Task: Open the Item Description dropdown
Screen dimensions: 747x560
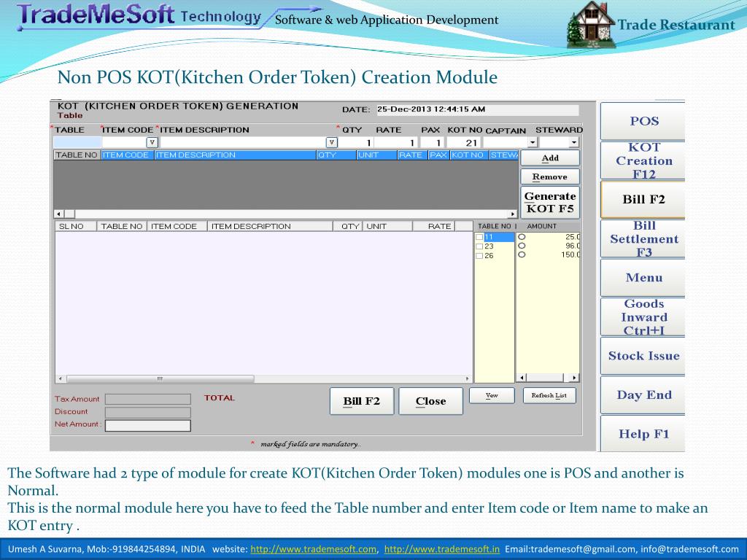Action: point(332,142)
